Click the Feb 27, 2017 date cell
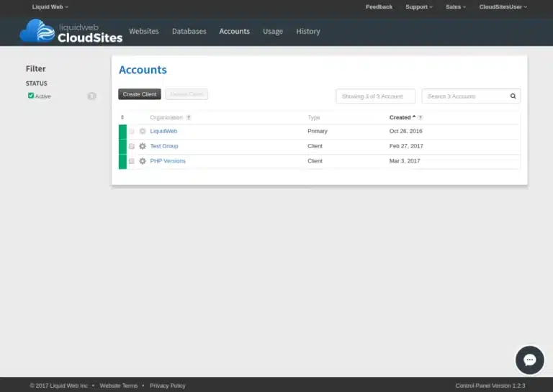The image size is (553, 392). [406, 146]
